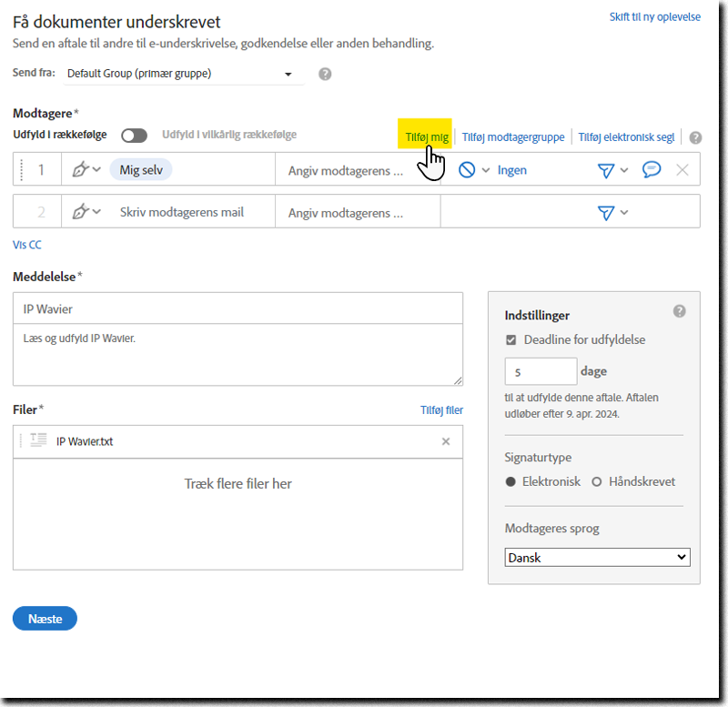This screenshot has height=707, width=728.
Task: Open help via the question mark near Send fra
Action: (325, 74)
